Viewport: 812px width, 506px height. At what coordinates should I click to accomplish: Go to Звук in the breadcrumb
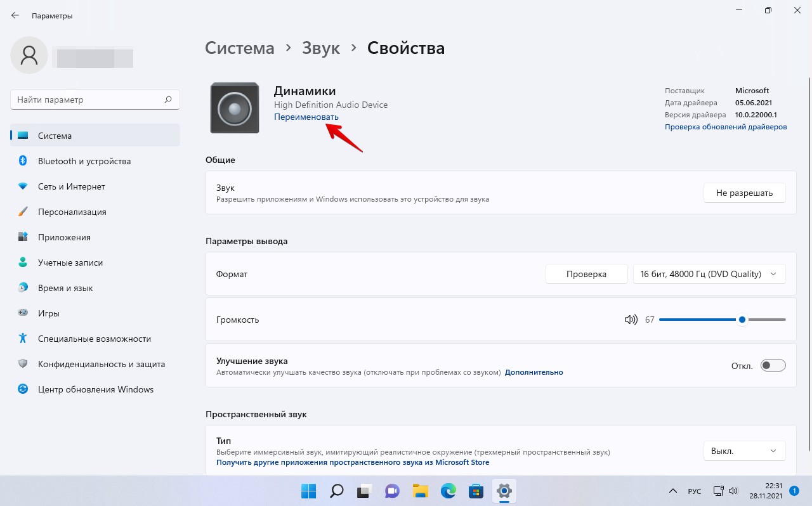[x=321, y=48]
